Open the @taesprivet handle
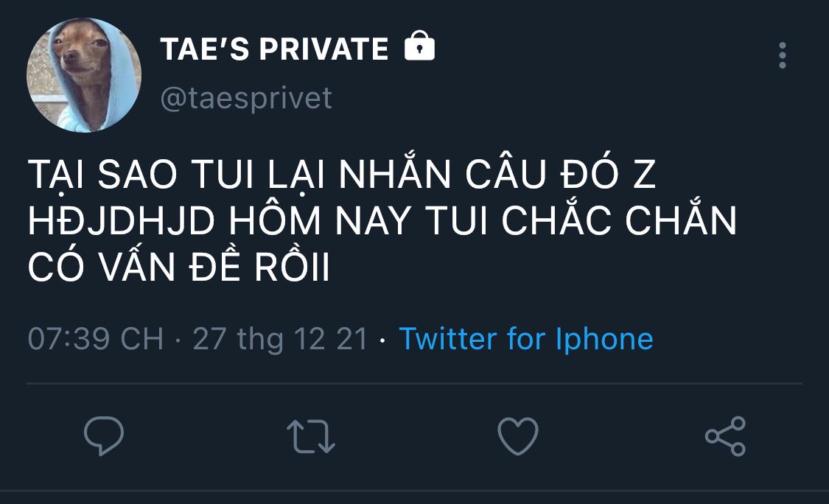The height and width of the screenshot is (504, 829). tap(246, 98)
